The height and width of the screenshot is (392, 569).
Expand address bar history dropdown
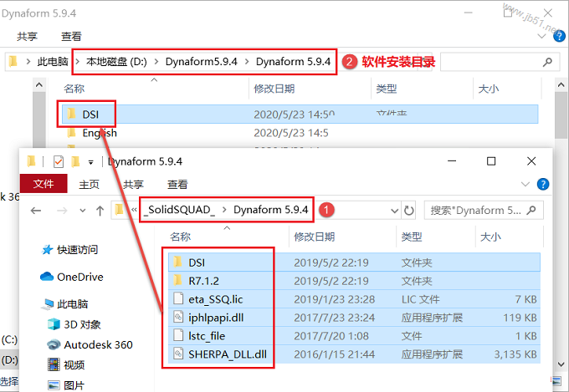394,211
